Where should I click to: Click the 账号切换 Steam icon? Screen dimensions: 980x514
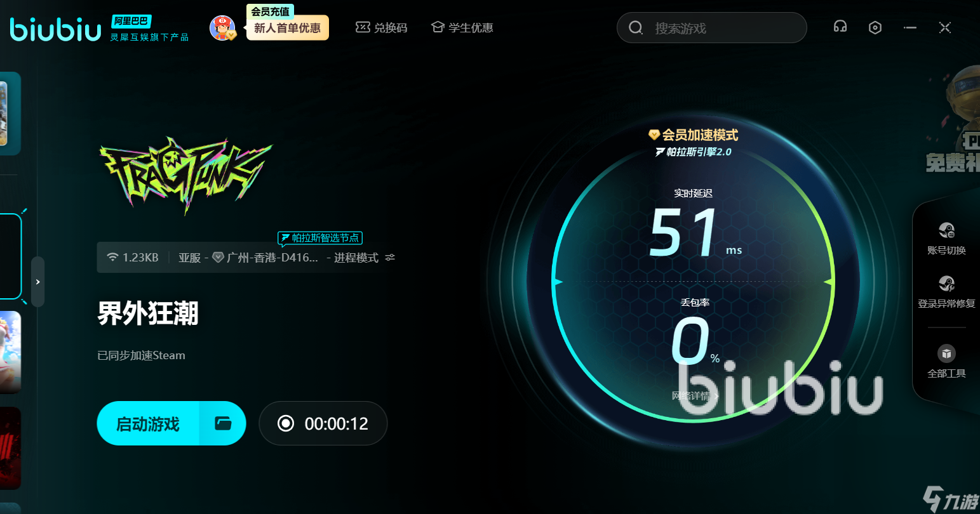[946, 230]
